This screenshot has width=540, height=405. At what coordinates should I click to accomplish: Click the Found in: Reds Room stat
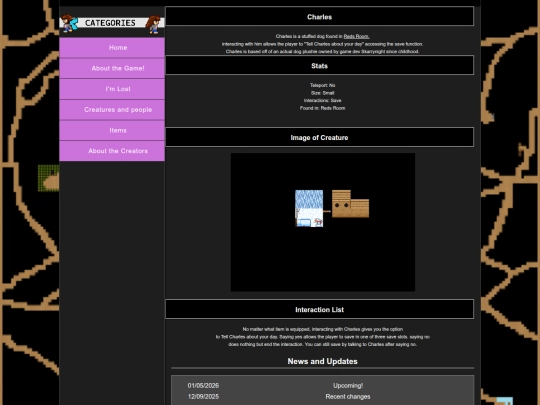pos(322,108)
